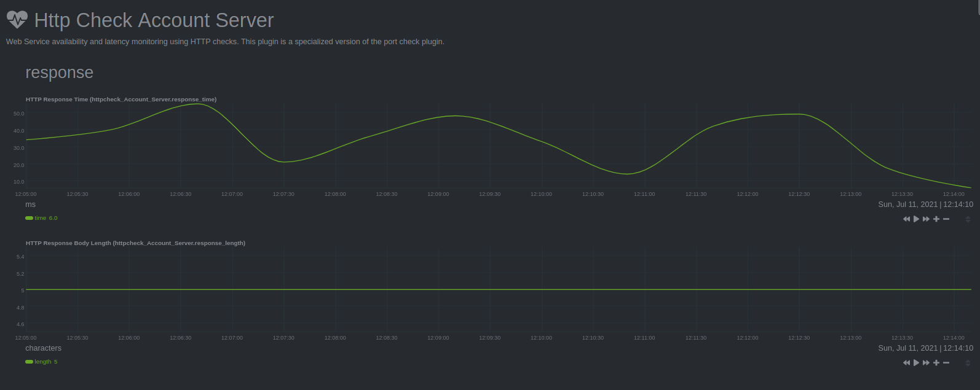Toggle the 'time' dimension in the legend
This screenshot has width=980, height=390.
coord(40,218)
